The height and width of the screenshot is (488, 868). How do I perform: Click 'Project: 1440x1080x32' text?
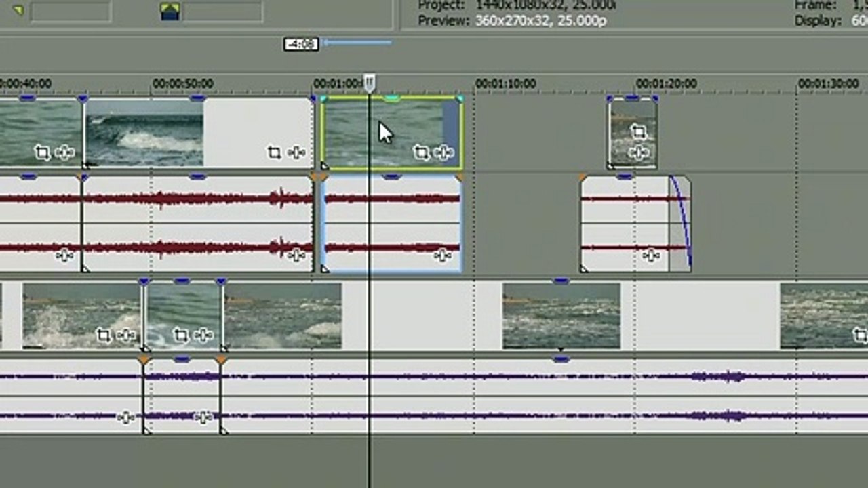(517, 5)
